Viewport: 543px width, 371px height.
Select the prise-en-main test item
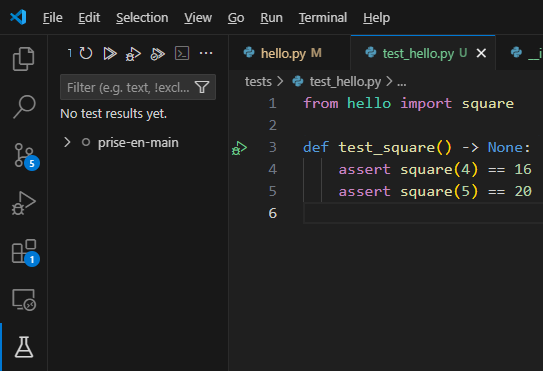138,142
